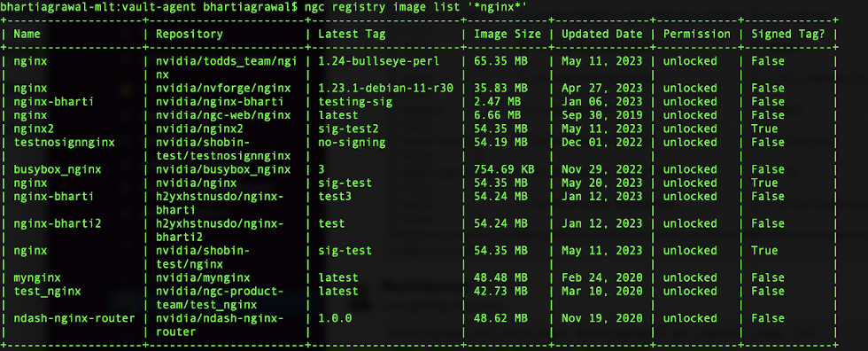Select the tag '1.0.0'
Viewport: 868px width, 351px height.
335,318
